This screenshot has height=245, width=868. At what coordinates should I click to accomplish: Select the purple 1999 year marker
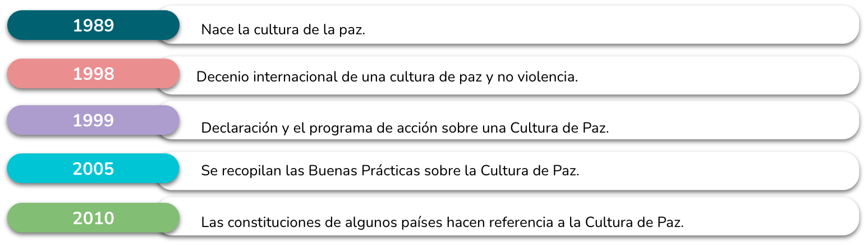93,120
